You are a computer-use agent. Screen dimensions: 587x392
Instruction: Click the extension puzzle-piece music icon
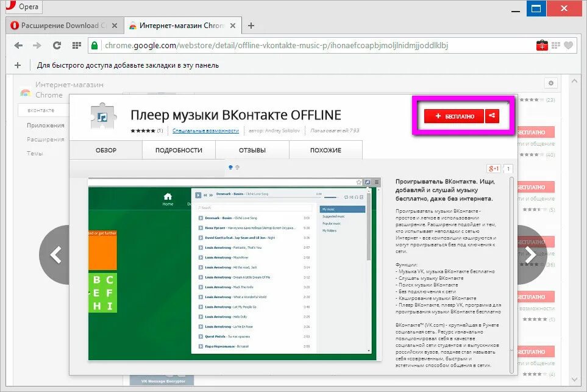102,117
